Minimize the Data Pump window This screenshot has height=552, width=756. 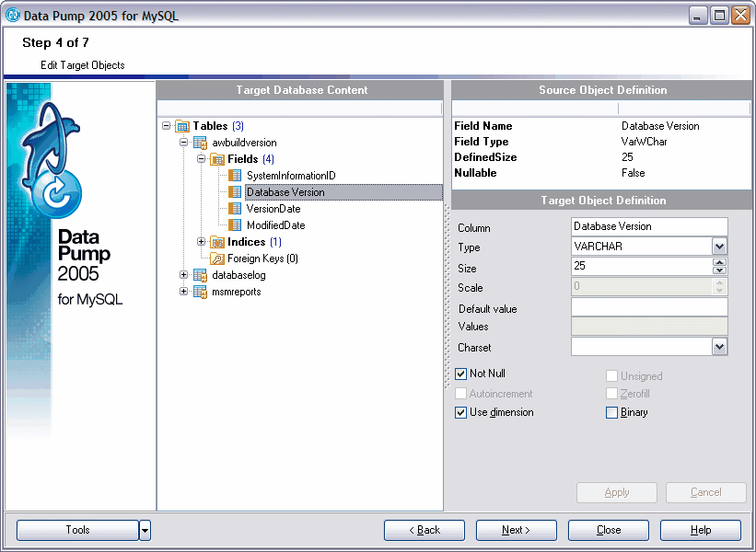[697, 16]
